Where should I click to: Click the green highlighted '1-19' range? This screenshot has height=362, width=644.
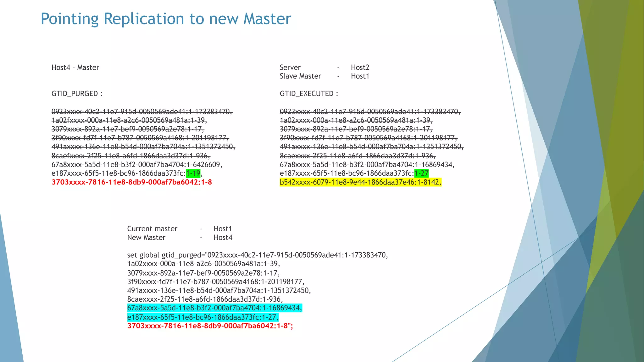coord(193,173)
